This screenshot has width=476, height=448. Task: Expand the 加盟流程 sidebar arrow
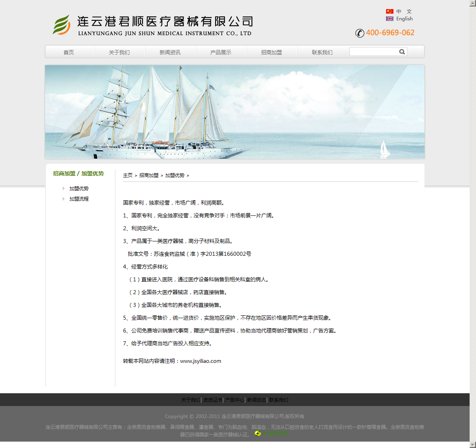63,199
